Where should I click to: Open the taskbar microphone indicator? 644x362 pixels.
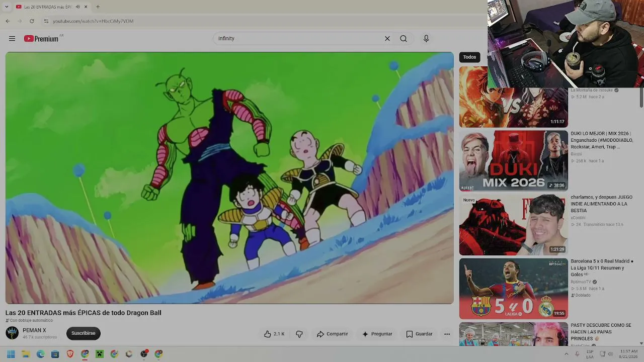pos(577,354)
